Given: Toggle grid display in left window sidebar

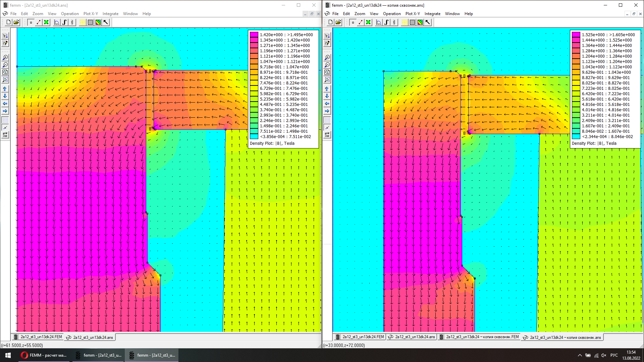Looking at the screenshot, I should [5, 120].
